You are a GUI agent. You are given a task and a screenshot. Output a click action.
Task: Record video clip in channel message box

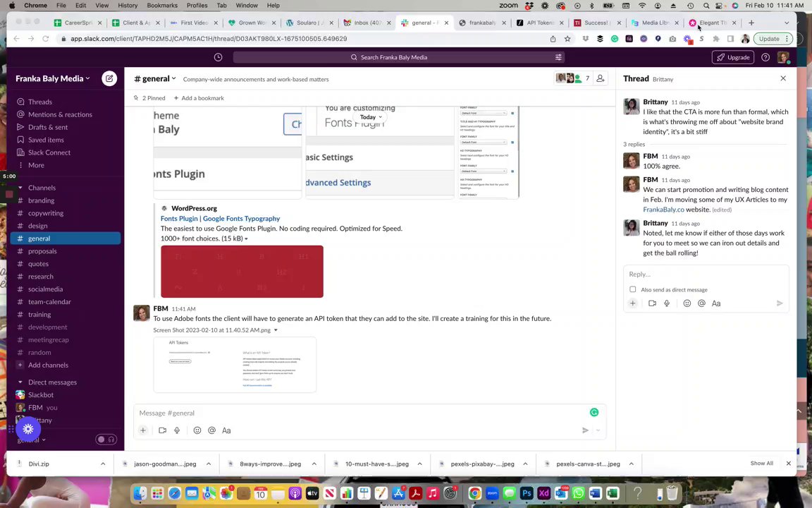(162, 430)
